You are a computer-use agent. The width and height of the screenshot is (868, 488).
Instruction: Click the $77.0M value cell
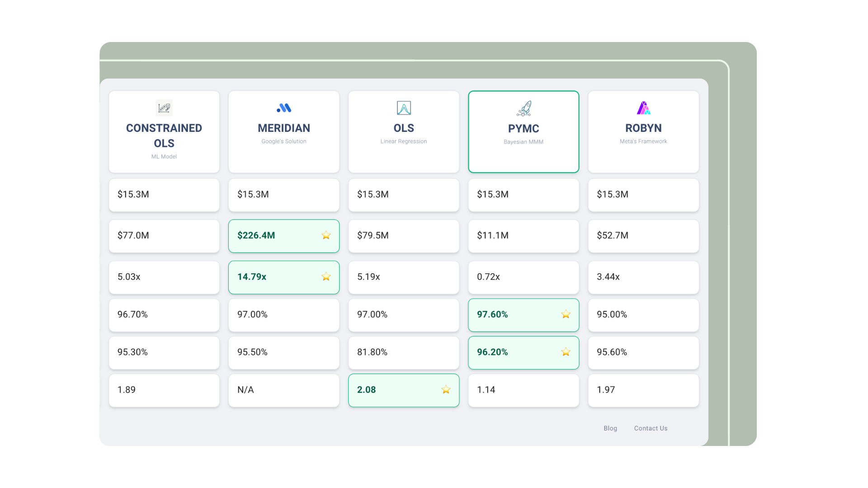[x=164, y=236]
